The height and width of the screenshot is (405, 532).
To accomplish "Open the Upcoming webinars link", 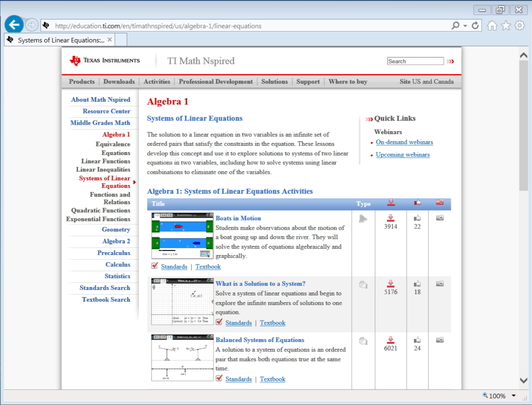I will pos(403,155).
